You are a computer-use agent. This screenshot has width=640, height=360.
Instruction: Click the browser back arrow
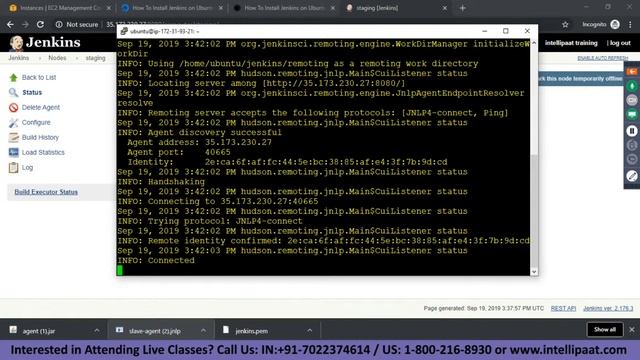[x=10, y=24]
